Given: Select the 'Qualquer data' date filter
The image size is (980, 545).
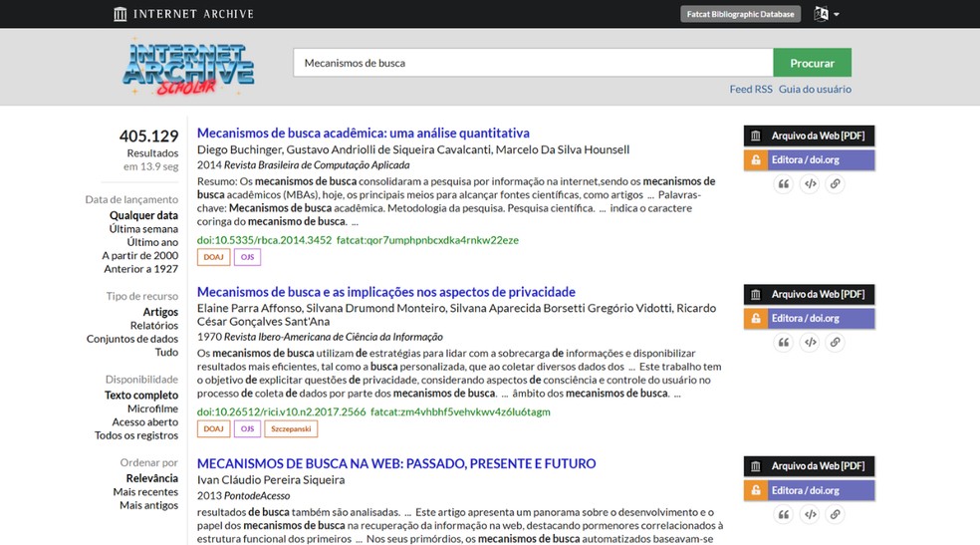Looking at the screenshot, I should coord(143,215).
